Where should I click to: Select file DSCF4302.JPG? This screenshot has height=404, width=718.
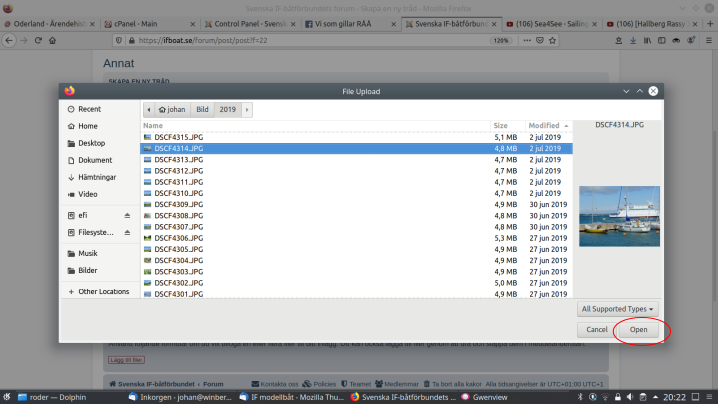(x=356, y=283)
